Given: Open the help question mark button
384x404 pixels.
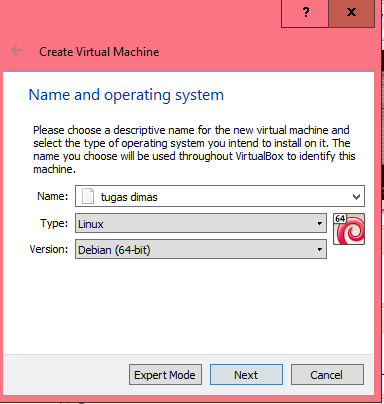Looking at the screenshot, I should point(305,13).
